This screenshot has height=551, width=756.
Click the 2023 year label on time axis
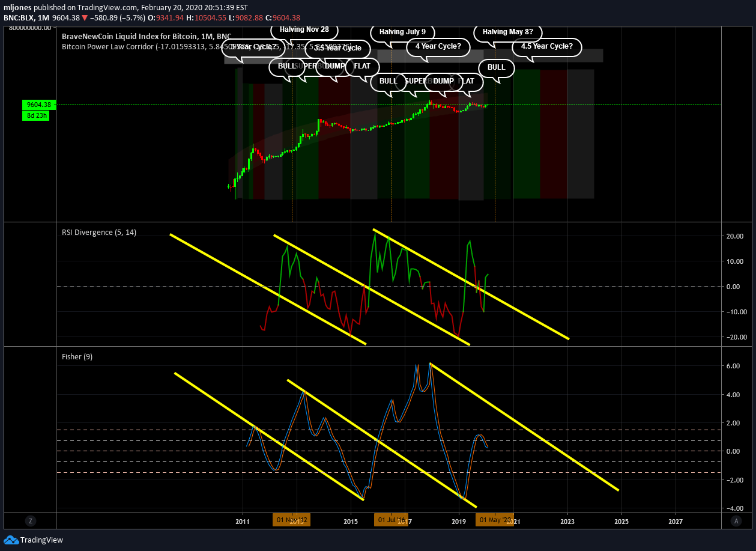(x=568, y=520)
